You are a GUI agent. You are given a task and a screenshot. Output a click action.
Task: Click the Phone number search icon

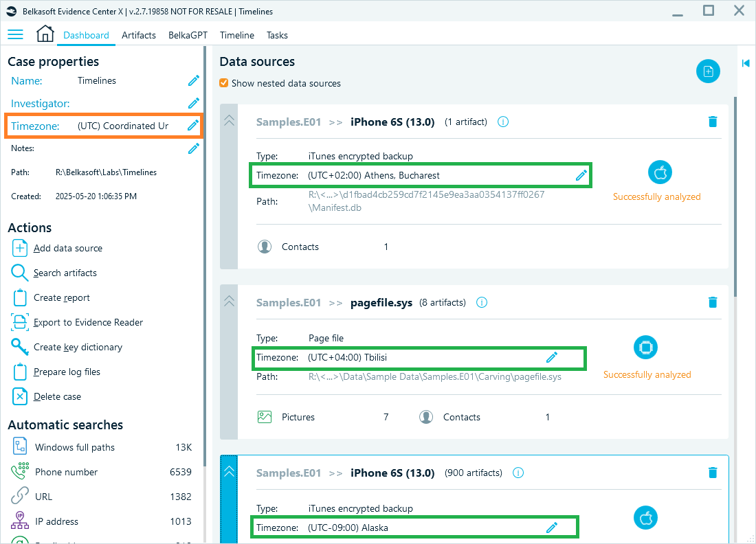20,472
